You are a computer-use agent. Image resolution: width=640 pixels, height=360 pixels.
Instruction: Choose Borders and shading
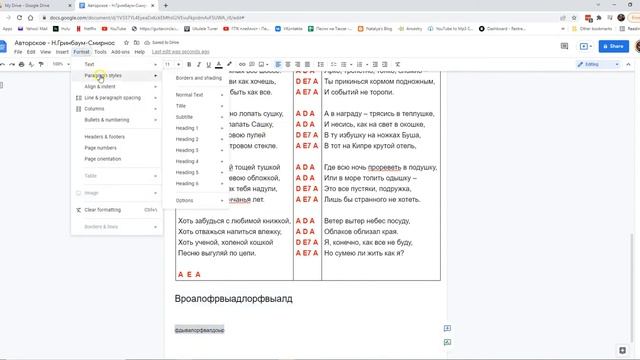(199, 78)
